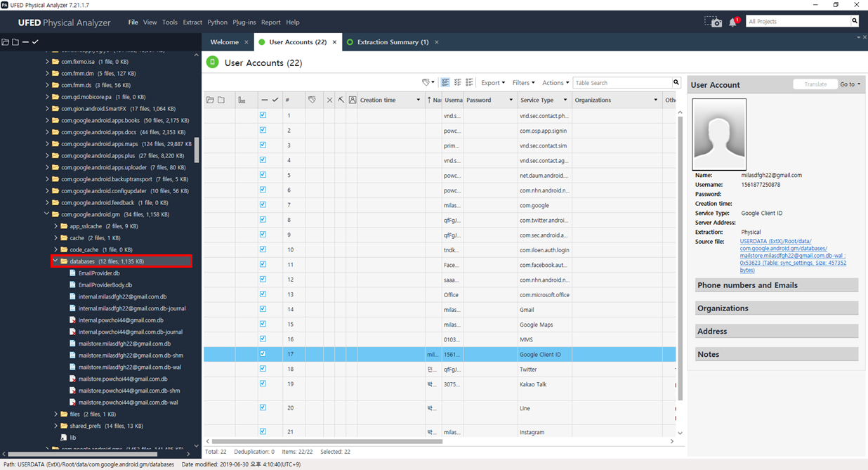Open the tags dropdown icon above the table
The width and height of the screenshot is (868, 470).
click(x=428, y=83)
